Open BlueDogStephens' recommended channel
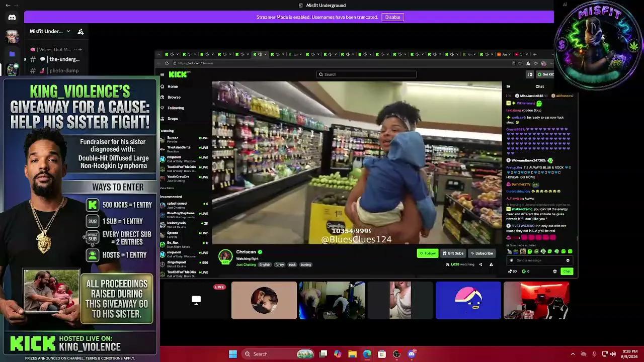Image resolution: width=644 pixels, height=362 pixels. pyautogui.click(x=184, y=214)
